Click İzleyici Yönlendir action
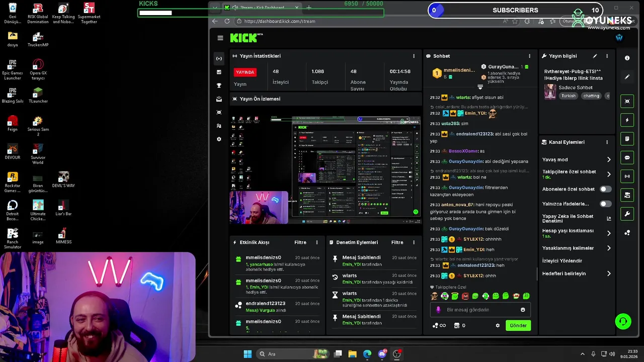Screen dimensions: 644x362 click(562, 260)
